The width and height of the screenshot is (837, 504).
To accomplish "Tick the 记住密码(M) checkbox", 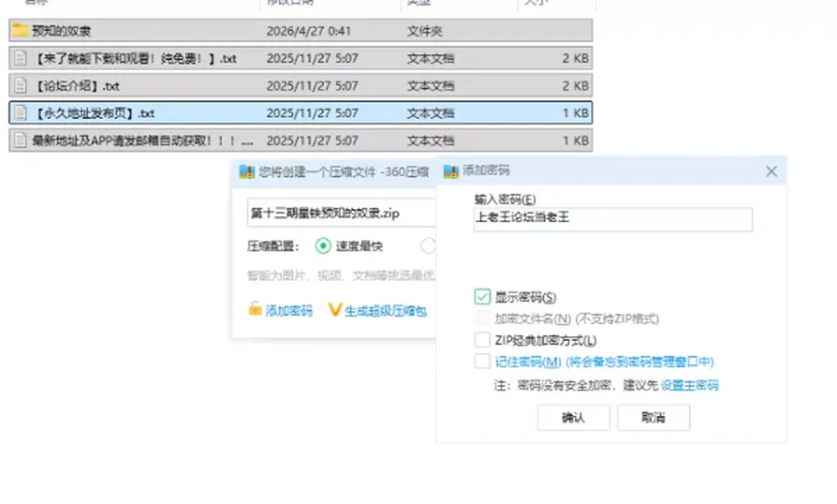I will [482, 361].
